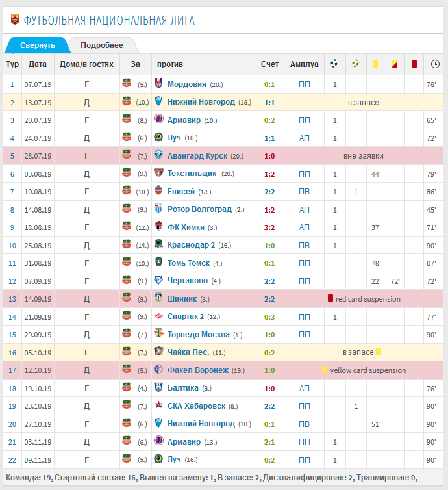Click the Мордовия club crest
The width and height of the screenshot is (448, 490).
click(158, 83)
